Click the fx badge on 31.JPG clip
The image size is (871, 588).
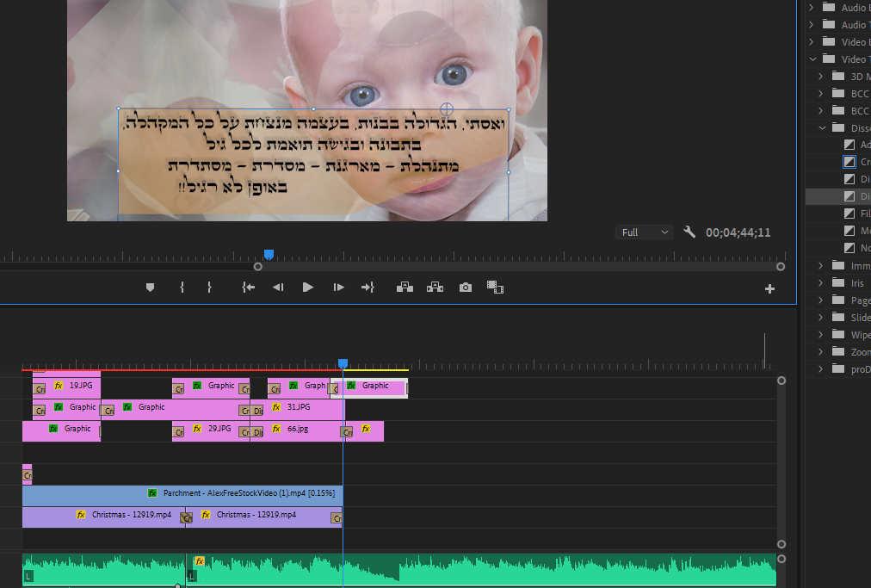point(276,407)
